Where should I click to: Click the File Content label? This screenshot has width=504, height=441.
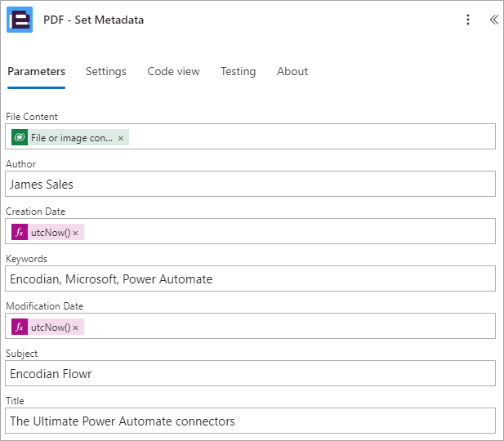(32, 116)
